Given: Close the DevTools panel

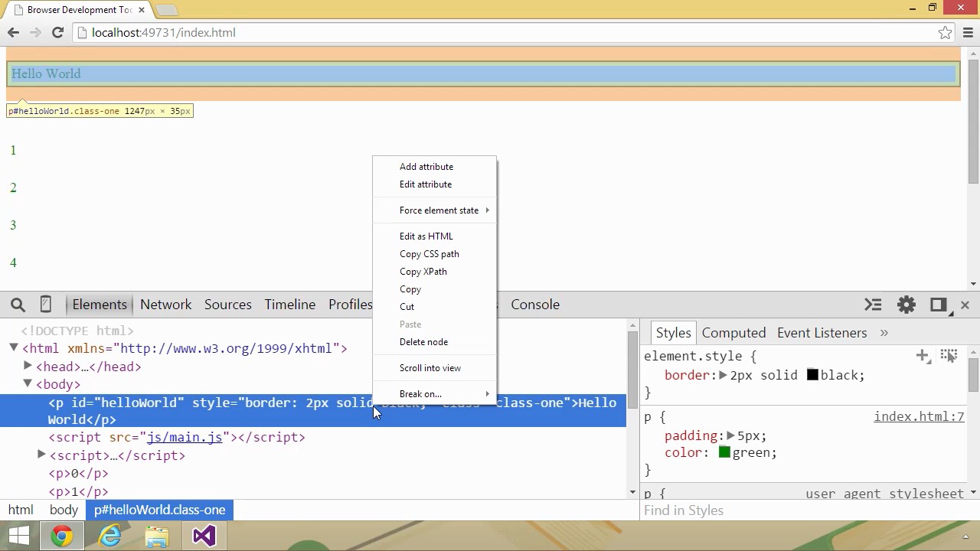Looking at the screenshot, I should (x=965, y=305).
